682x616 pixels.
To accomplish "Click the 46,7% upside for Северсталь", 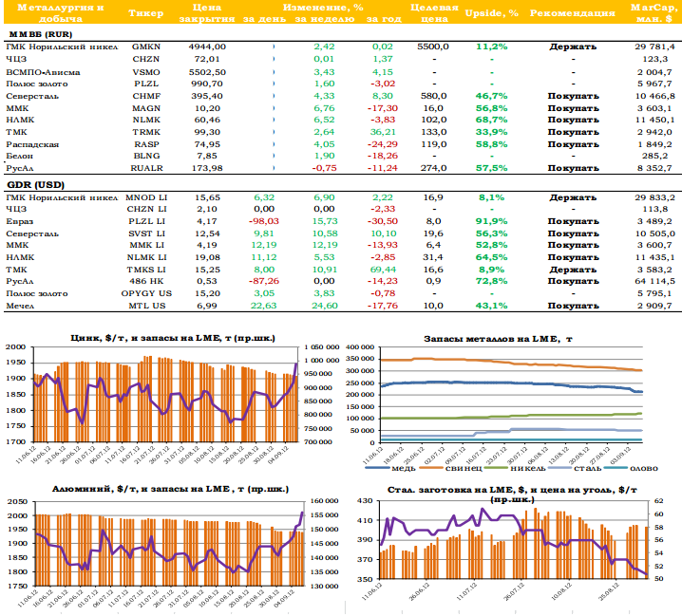I will 491,96.
